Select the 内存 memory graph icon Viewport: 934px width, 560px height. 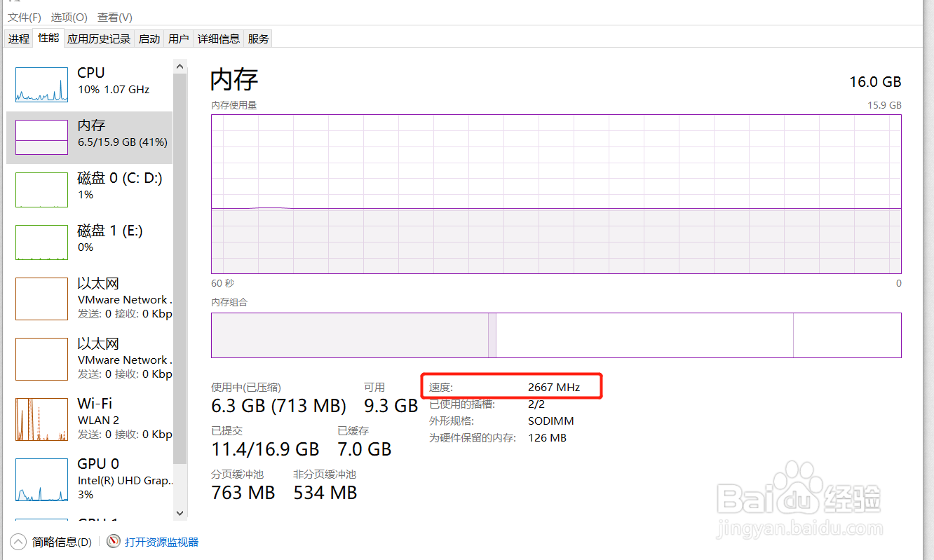click(42, 137)
